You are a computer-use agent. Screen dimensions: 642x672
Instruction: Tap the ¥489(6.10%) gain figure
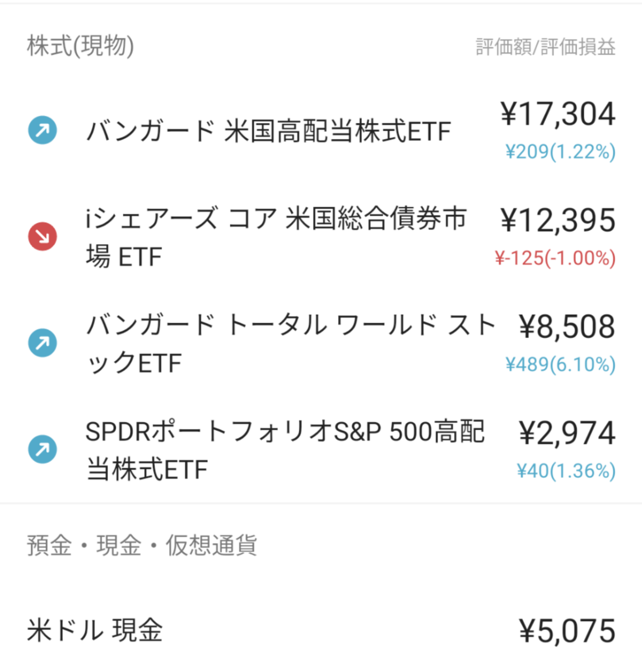tap(560, 365)
